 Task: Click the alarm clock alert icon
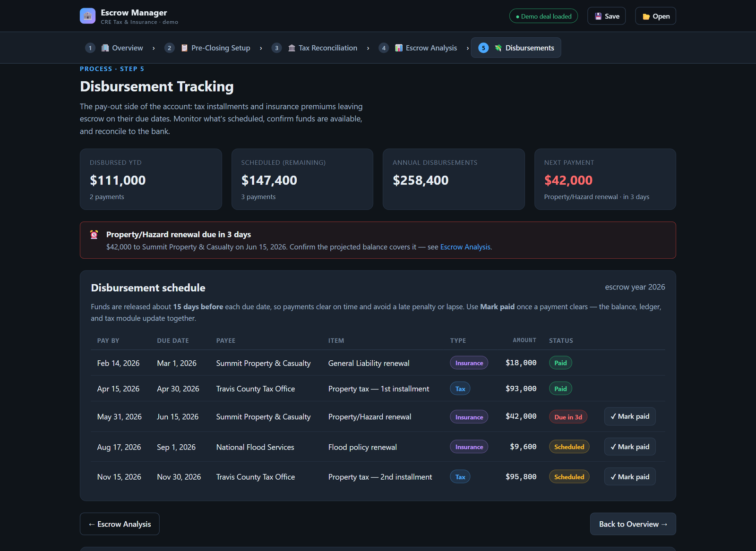(94, 234)
